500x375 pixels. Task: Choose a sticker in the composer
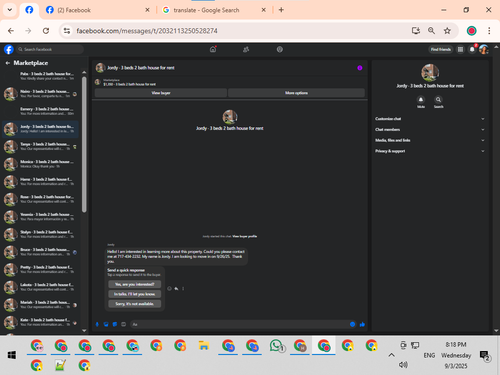115,324
